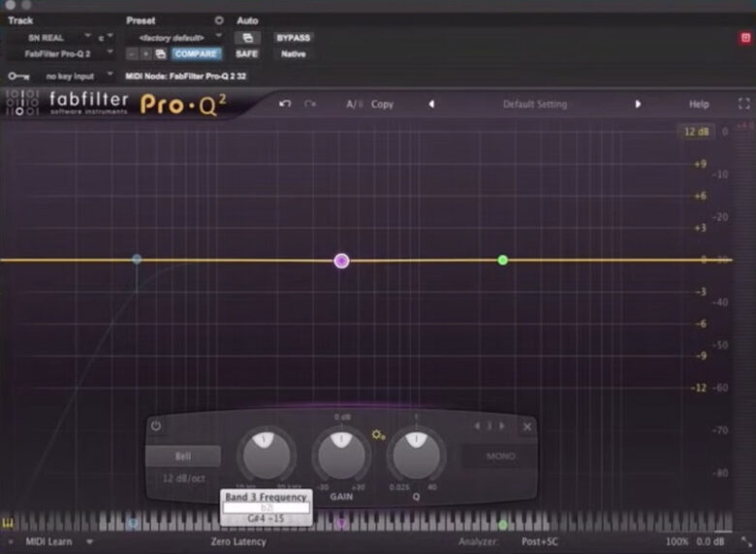Click the red target button top right
Screen dimensions: 756x554
(745, 38)
